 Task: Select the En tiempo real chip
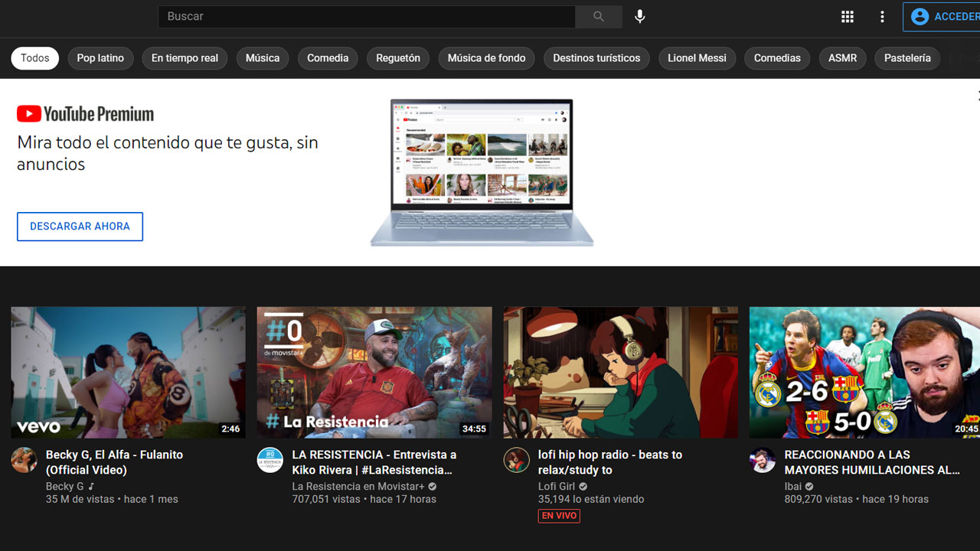tap(185, 58)
